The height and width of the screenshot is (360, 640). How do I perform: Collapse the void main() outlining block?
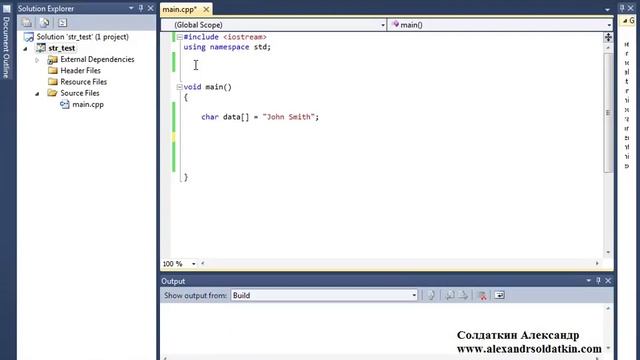pos(179,87)
